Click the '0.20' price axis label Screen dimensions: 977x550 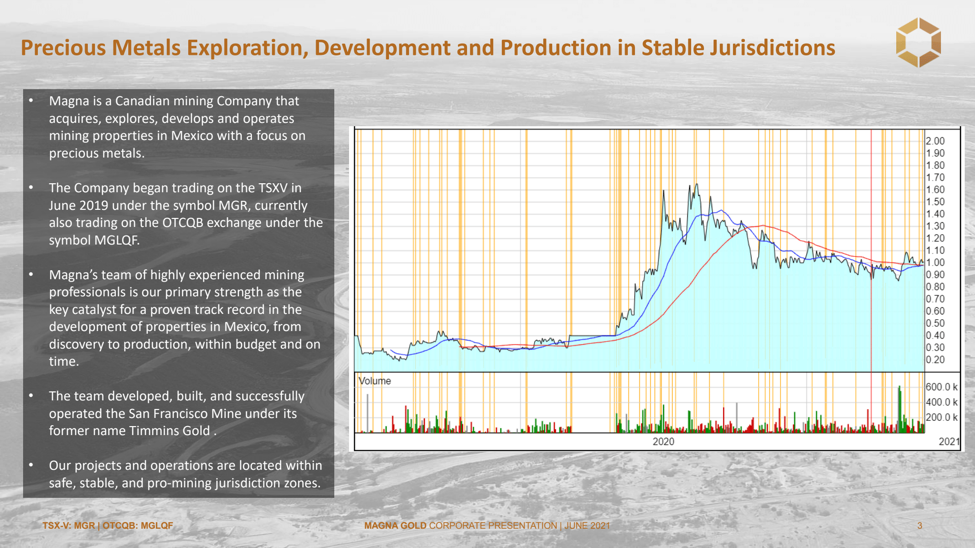coord(935,360)
